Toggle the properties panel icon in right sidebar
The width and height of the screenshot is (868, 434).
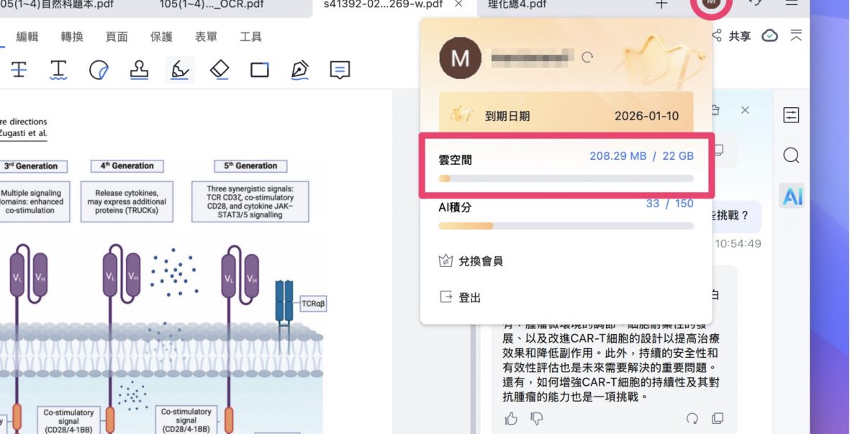click(x=791, y=115)
